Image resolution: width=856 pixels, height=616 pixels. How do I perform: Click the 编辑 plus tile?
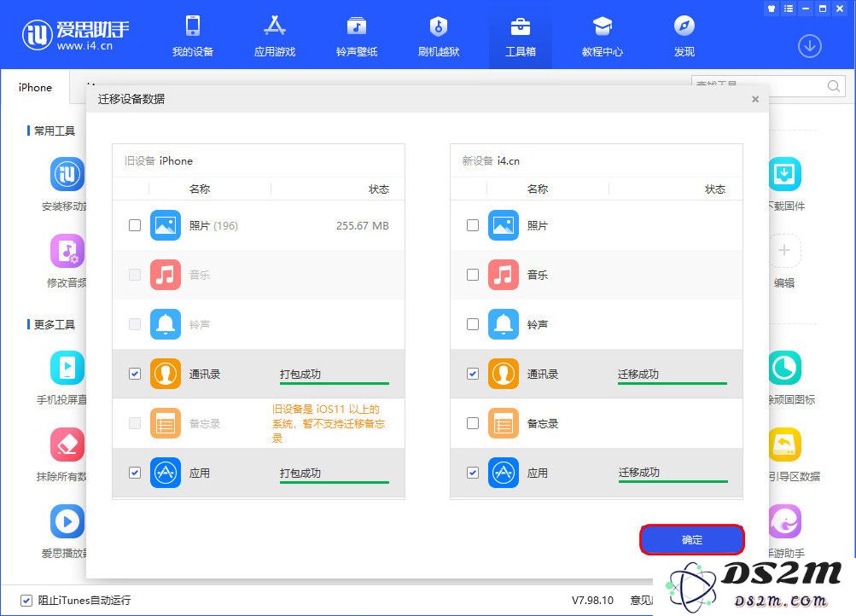coord(784,251)
